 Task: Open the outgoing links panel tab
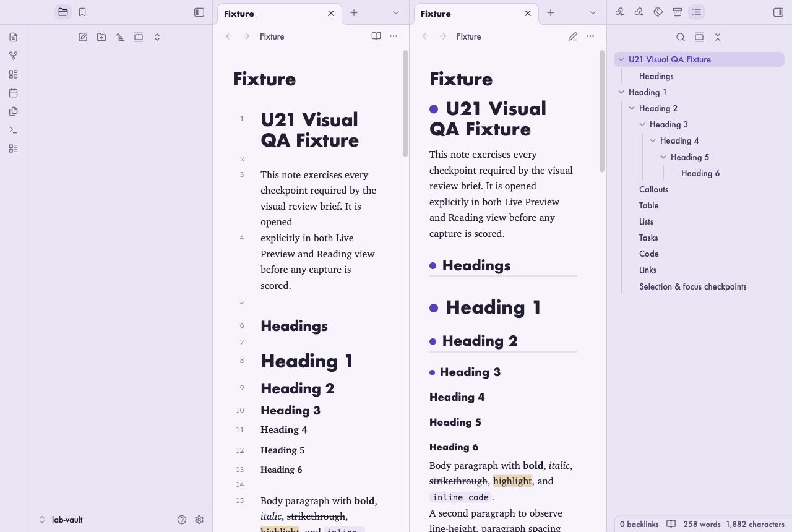639,12
